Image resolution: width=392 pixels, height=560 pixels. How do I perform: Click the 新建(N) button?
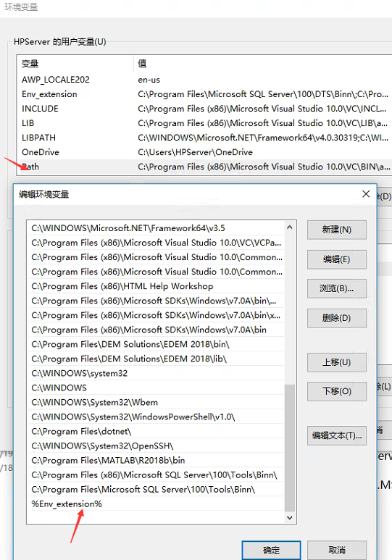(x=337, y=230)
